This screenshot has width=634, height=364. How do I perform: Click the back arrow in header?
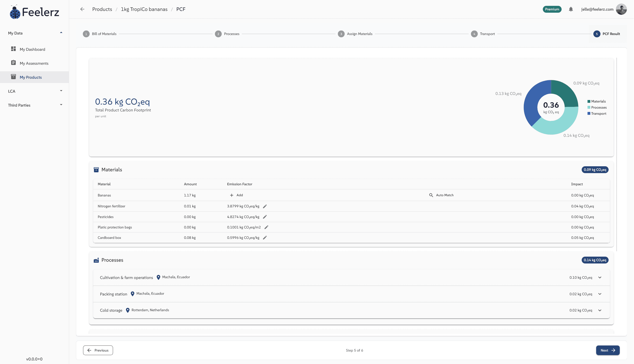(82, 9)
